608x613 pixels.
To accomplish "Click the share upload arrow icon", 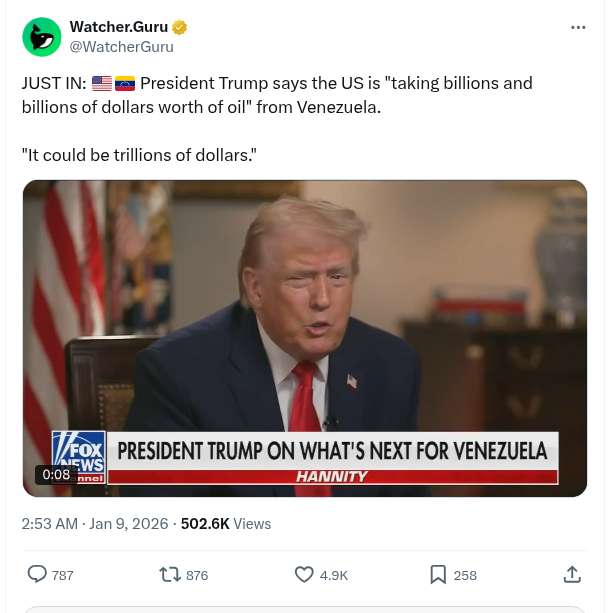I will pos(572,574).
